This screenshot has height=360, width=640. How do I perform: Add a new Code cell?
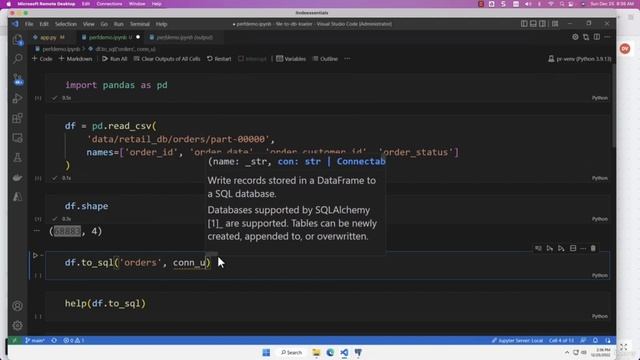tap(42, 59)
